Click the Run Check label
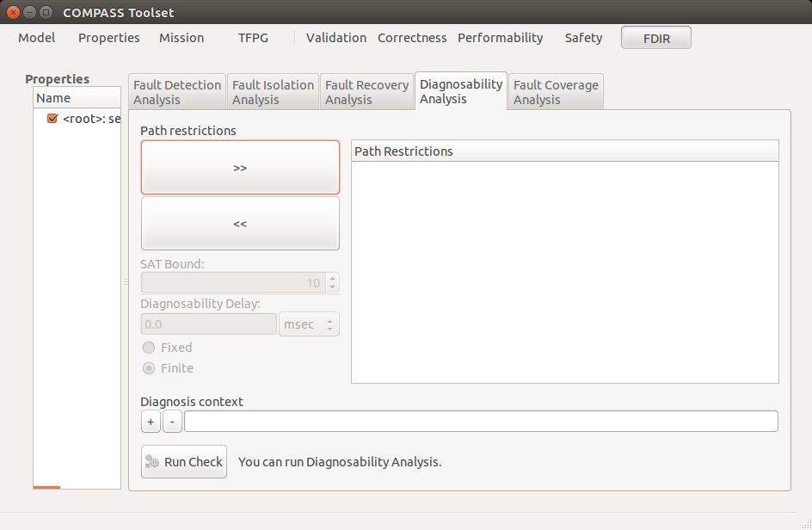Image resolution: width=812 pixels, height=530 pixels. (x=194, y=462)
